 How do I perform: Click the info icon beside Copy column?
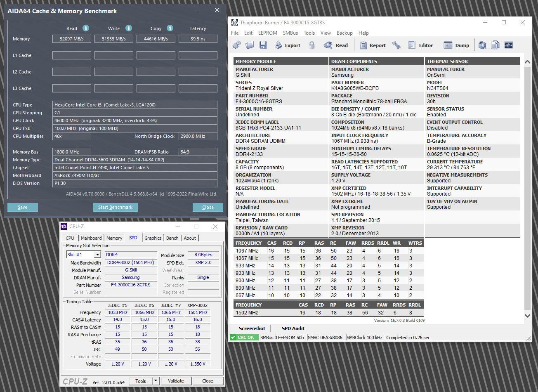coord(170,28)
